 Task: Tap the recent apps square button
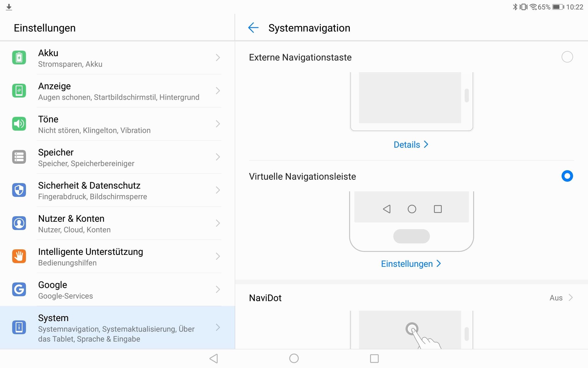coord(374,358)
